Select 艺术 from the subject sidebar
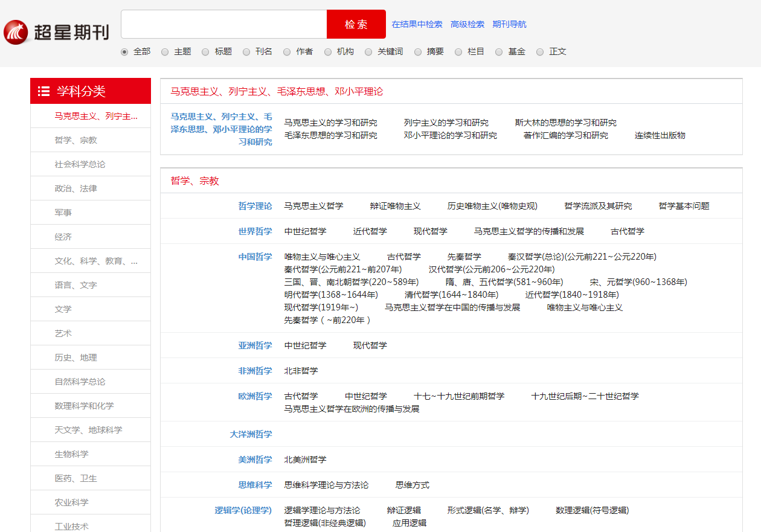Image resolution: width=761 pixels, height=532 pixels. click(63, 333)
